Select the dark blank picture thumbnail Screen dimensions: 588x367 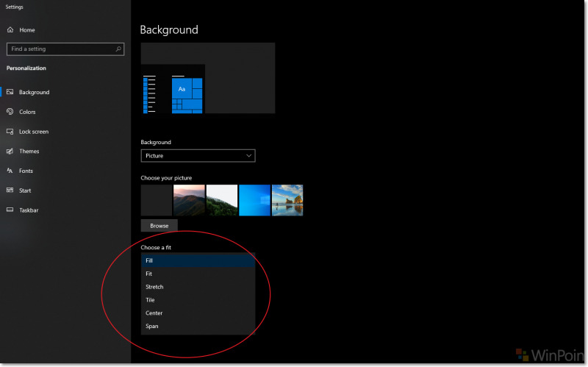(x=157, y=200)
